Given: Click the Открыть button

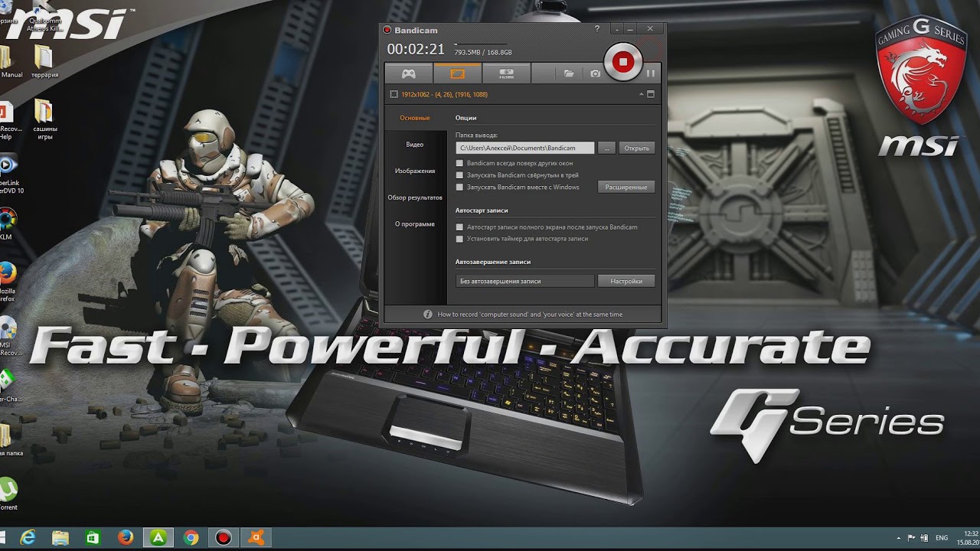Looking at the screenshot, I should [637, 148].
